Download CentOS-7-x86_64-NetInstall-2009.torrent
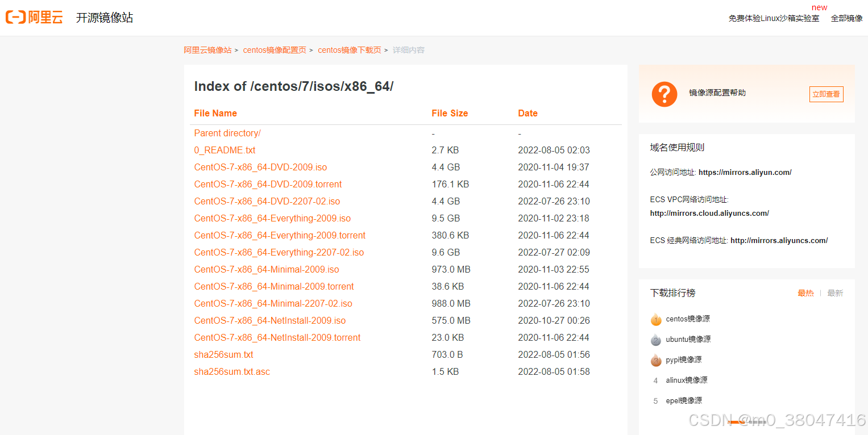The width and height of the screenshot is (868, 435). pos(277,337)
